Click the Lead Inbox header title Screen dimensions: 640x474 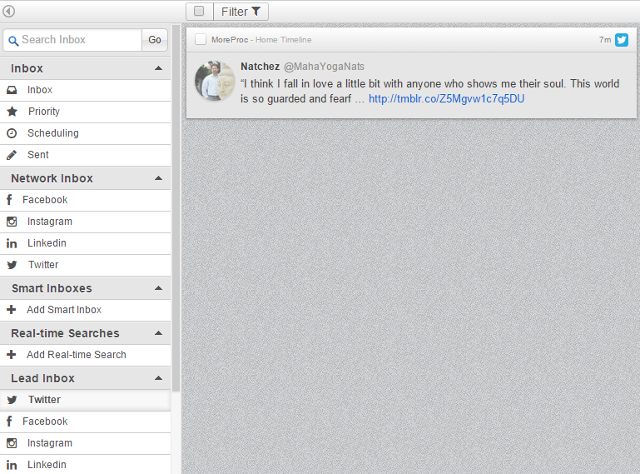click(x=43, y=378)
